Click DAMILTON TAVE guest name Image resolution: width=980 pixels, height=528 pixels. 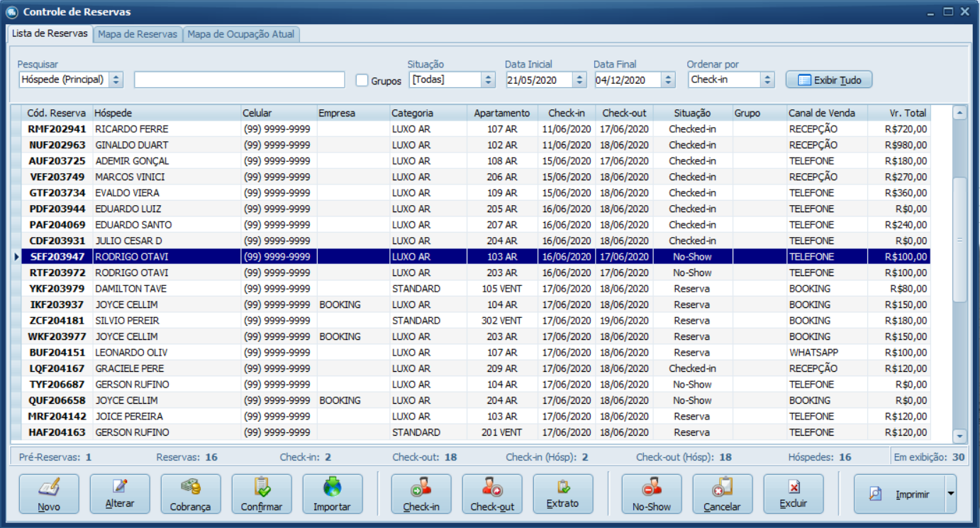tap(131, 289)
